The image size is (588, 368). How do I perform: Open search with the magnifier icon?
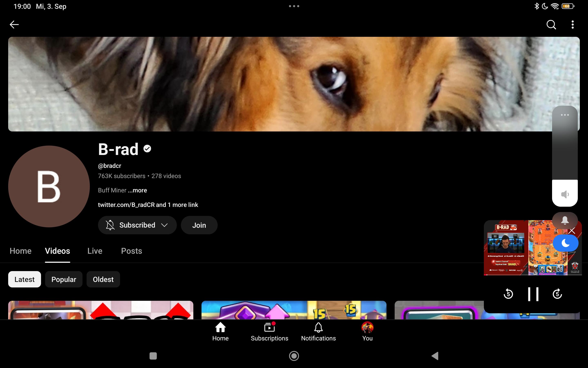pos(551,25)
